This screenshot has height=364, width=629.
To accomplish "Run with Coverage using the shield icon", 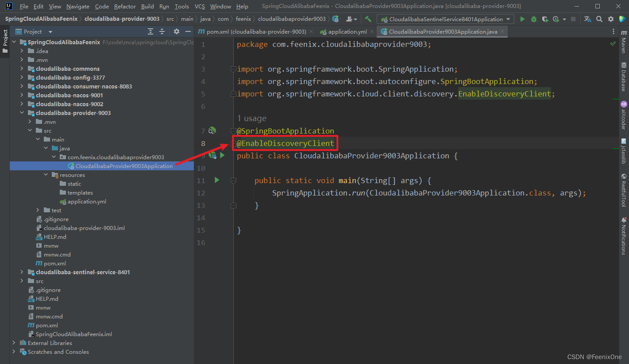I will tap(545, 19).
